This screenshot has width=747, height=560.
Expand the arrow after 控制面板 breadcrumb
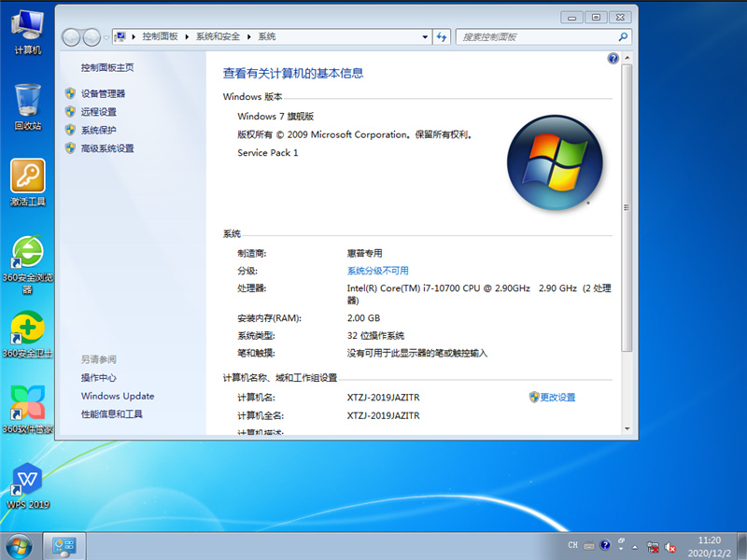click(x=187, y=36)
